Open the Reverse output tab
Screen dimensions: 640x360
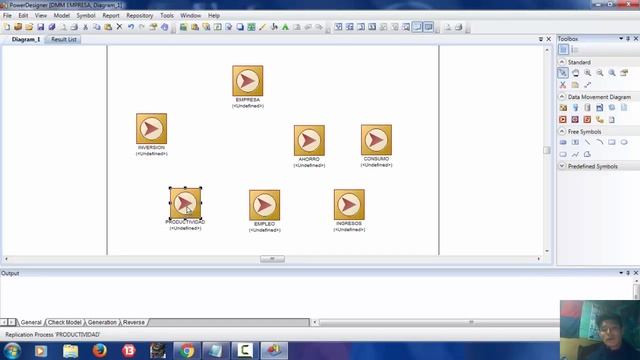coord(133,322)
